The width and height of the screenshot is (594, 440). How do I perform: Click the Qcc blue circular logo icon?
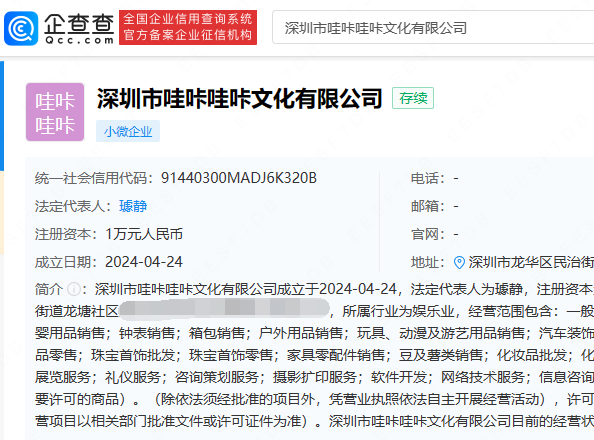point(21,28)
